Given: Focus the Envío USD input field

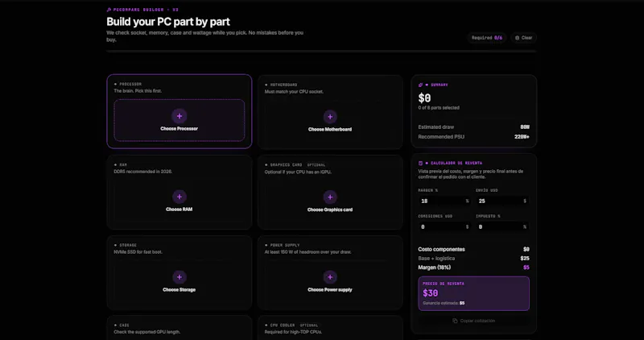Looking at the screenshot, I should point(502,201).
